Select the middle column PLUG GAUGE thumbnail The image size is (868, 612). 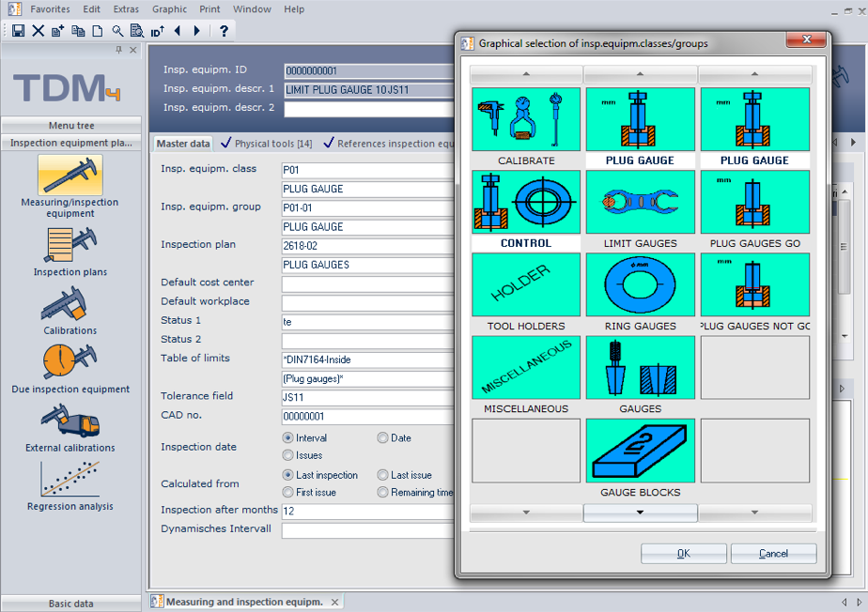[x=640, y=119]
